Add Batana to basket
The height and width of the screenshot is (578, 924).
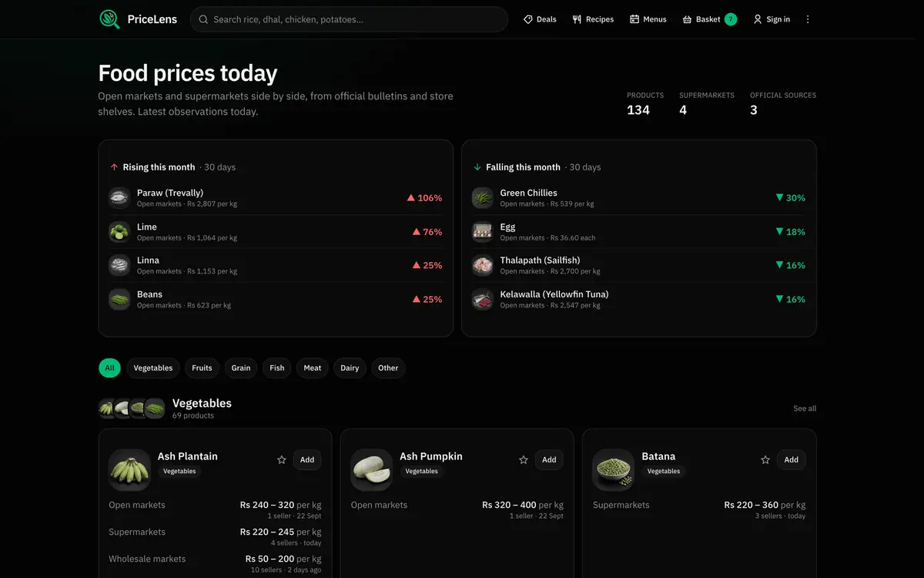pos(791,459)
